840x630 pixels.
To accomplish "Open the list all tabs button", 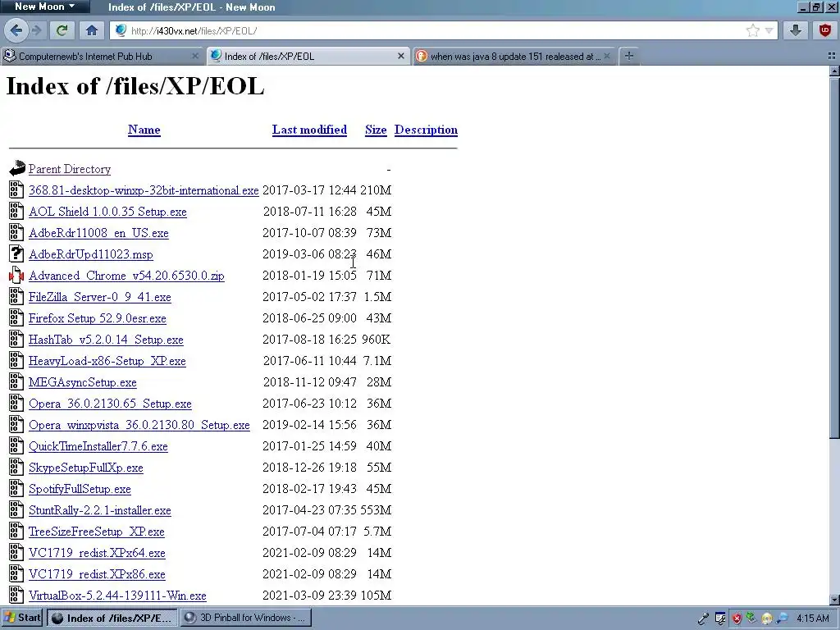I will [x=832, y=57].
